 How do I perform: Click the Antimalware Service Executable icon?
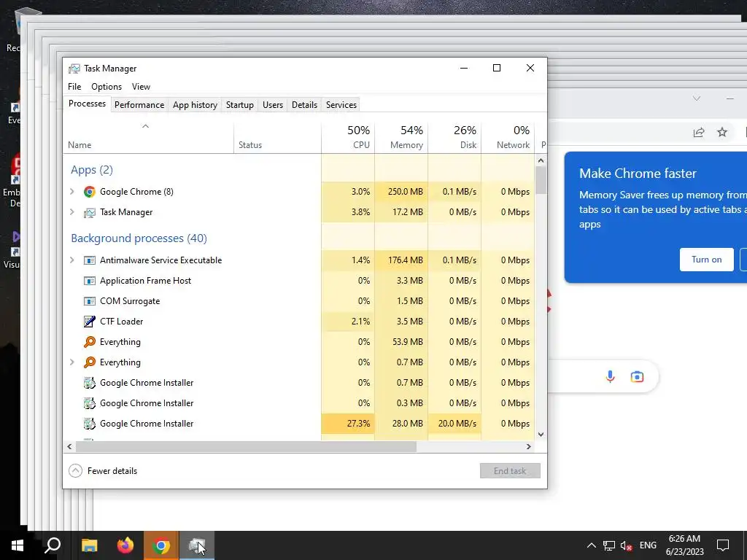(x=89, y=260)
